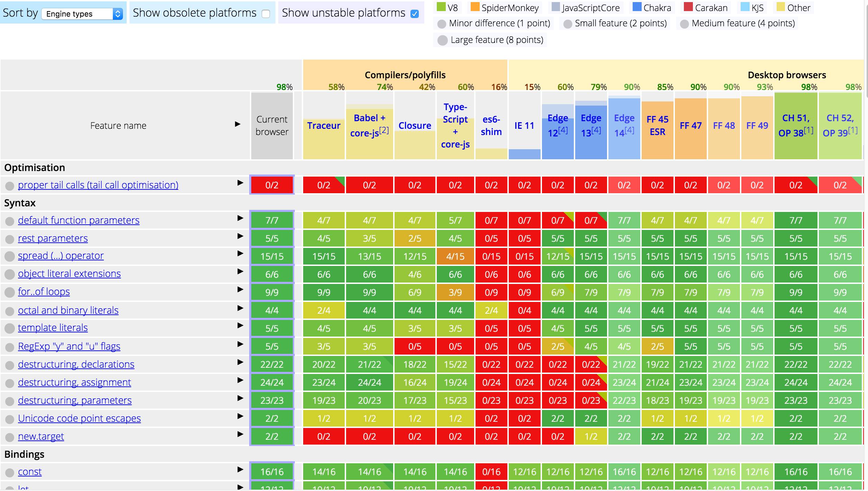Click the SpiderMonkey orange color swatch
Viewport: 868px width, 491px height.
coord(475,7)
